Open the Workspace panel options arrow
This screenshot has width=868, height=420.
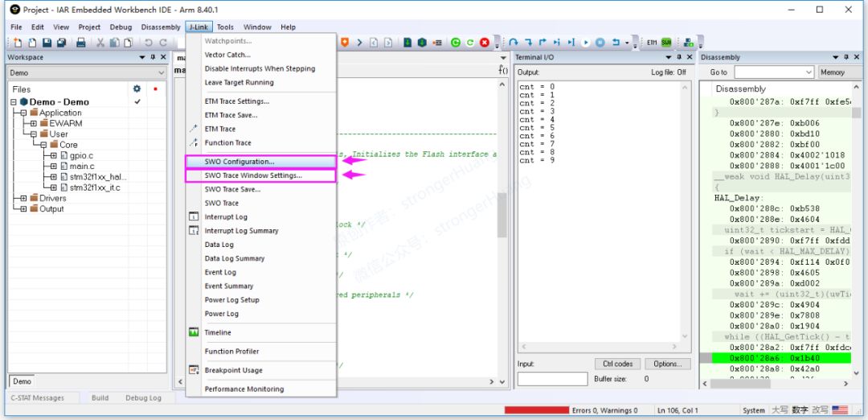pos(142,57)
